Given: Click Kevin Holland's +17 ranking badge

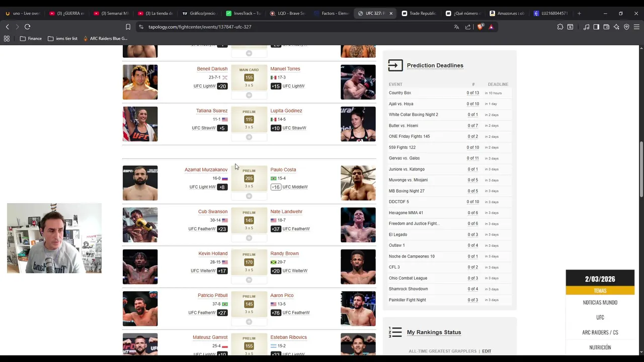Looking at the screenshot, I should (222, 271).
